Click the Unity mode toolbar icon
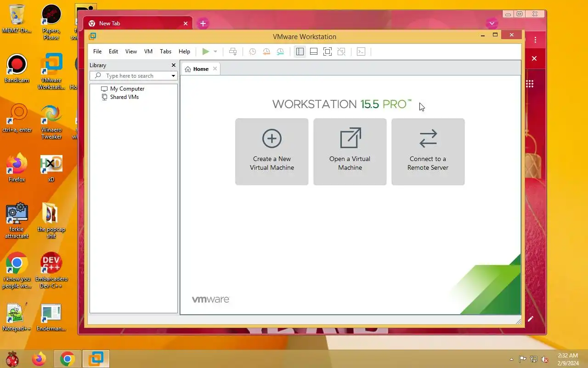Viewport: 588px width, 368px height. click(341, 52)
